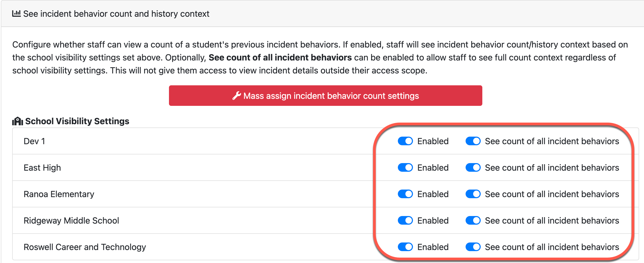Click the wrench icon on red button

(x=236, y=96)
